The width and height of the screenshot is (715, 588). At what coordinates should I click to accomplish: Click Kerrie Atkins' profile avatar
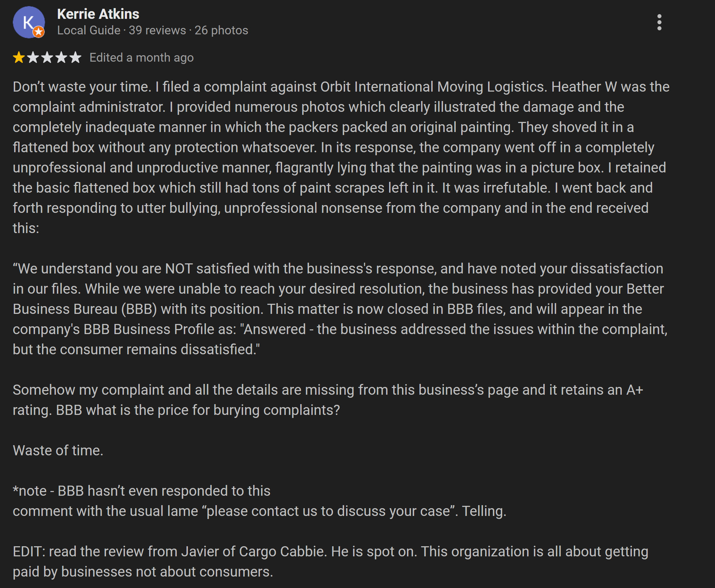(29, 22)
